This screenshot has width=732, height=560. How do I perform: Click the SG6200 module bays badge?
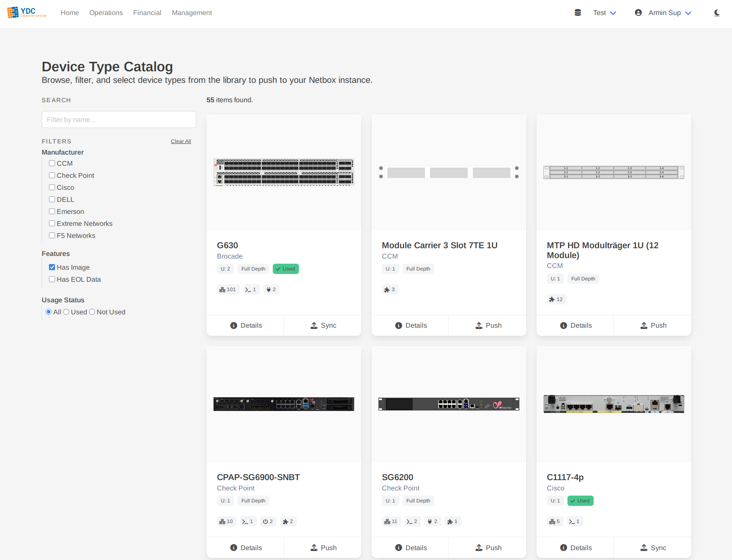point(453,521)
